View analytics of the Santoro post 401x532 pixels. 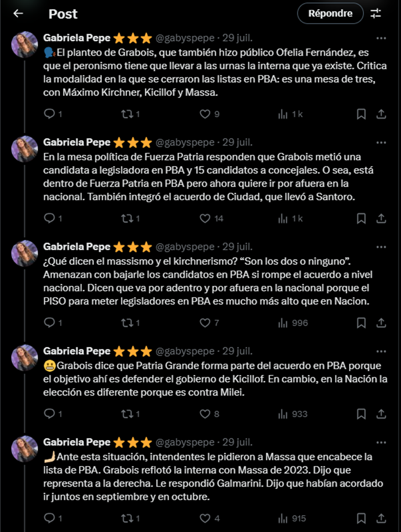pyautogui.click(x=283, y=219)
